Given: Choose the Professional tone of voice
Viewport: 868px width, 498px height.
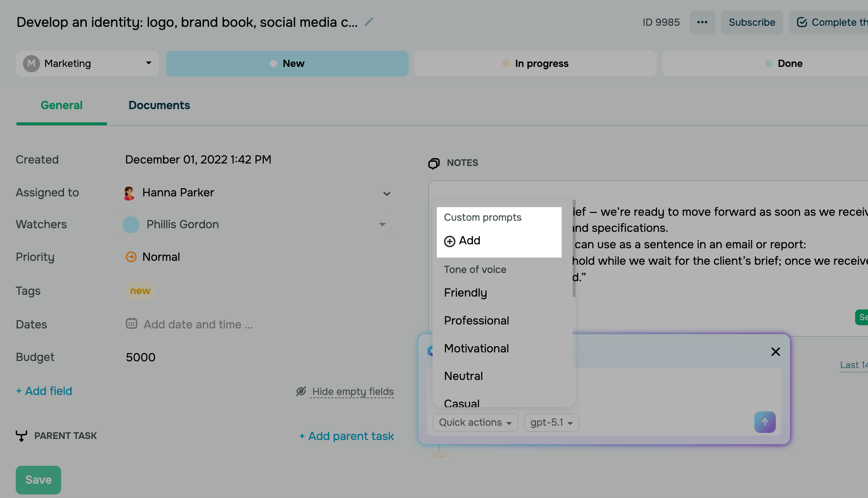Looking at the screenshot, I should (x=476, y=321).
